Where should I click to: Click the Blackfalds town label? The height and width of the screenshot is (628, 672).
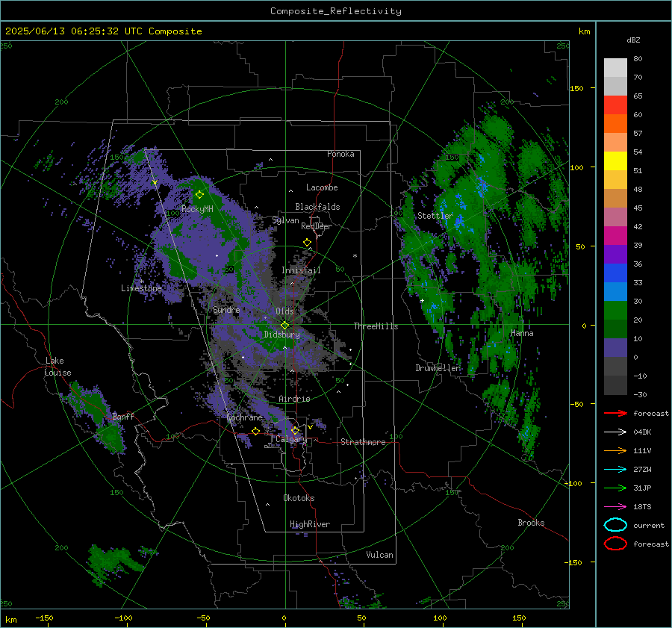click(317, 207)
